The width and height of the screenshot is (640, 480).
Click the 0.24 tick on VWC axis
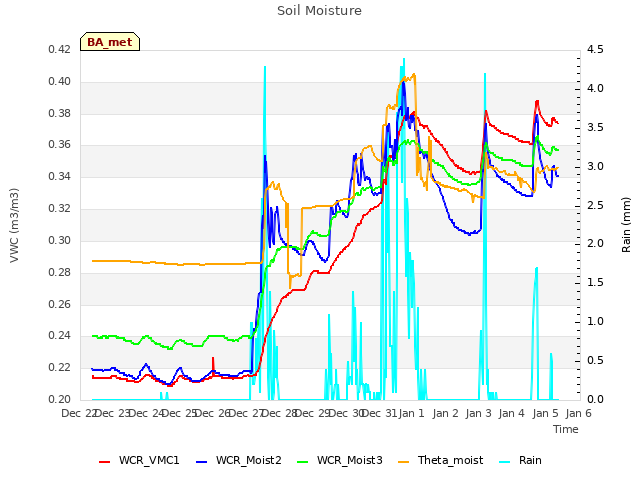(x=59, y=336)
